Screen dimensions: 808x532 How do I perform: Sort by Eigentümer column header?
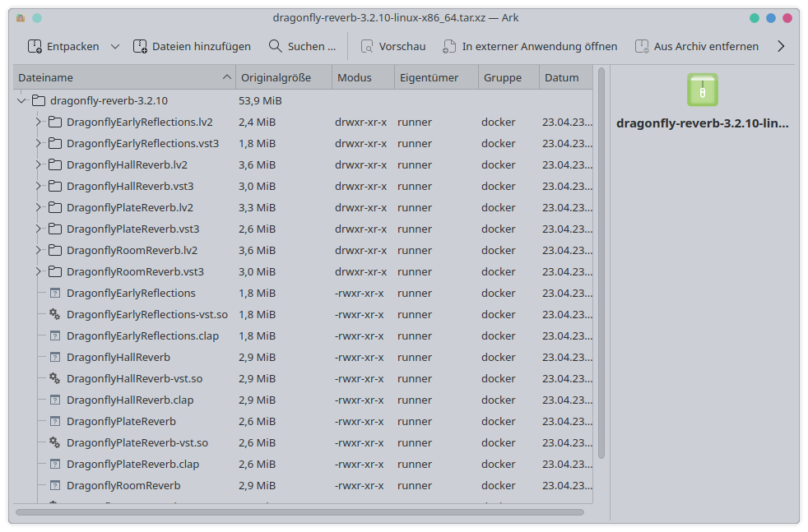pos(436,77)
